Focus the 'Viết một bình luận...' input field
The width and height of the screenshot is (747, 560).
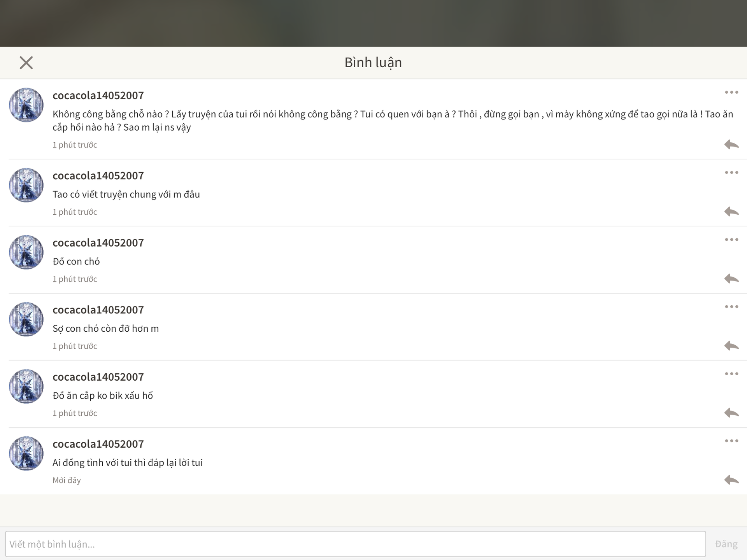(x=355, y=544)
